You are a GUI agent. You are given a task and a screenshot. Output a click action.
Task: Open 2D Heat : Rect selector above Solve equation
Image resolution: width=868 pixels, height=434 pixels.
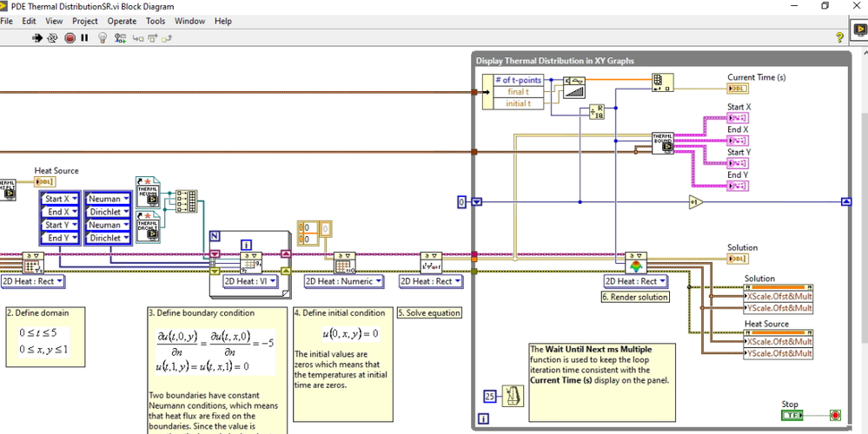click(431, 281)
